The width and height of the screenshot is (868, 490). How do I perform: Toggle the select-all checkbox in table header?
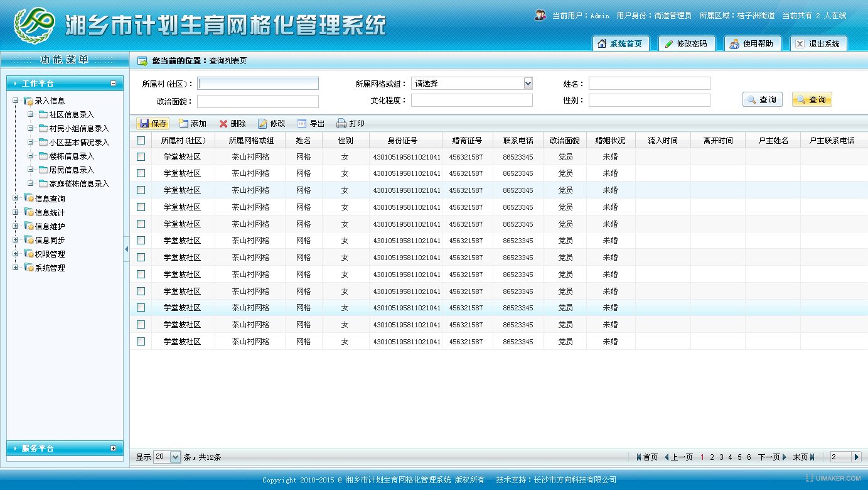tap(141, 140)
